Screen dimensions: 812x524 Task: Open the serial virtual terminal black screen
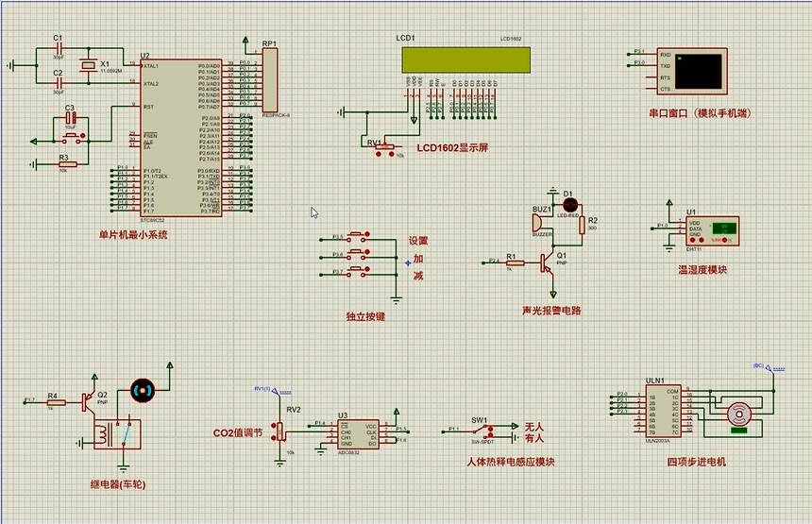coord(698,71)
